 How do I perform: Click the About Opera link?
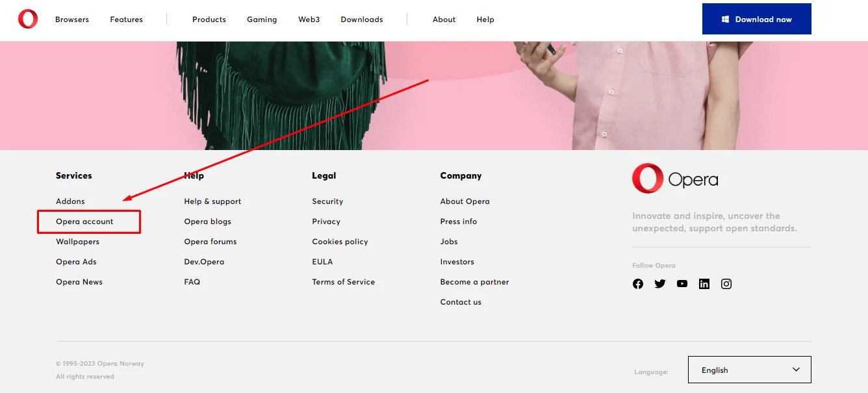[x=465, y=201]
